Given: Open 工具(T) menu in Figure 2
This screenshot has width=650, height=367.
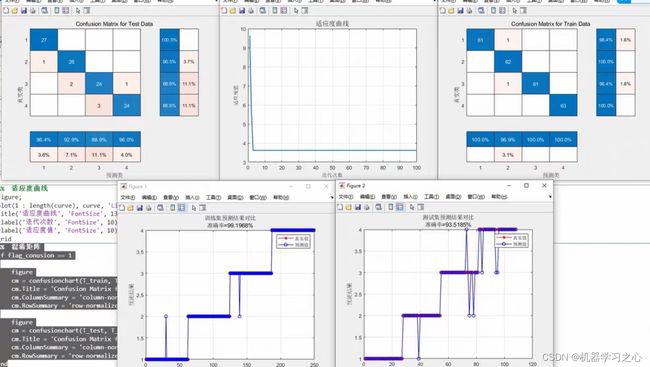Looking at the screenshot, I should click(431, 197).
